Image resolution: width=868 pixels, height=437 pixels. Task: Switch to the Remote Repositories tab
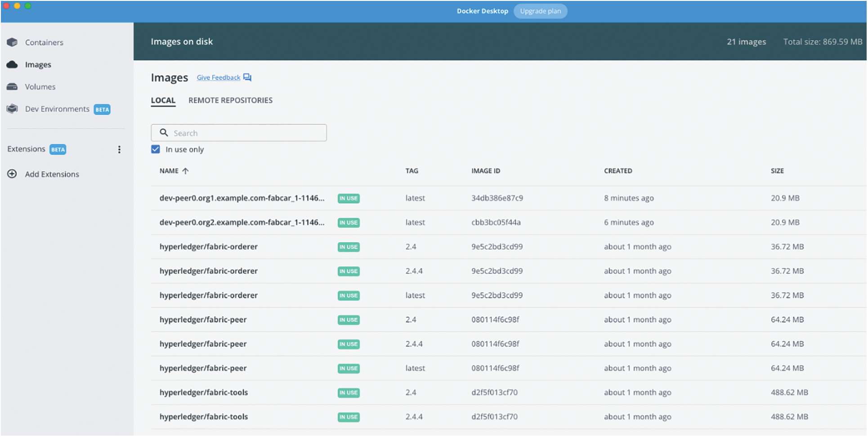click(230, 100)
